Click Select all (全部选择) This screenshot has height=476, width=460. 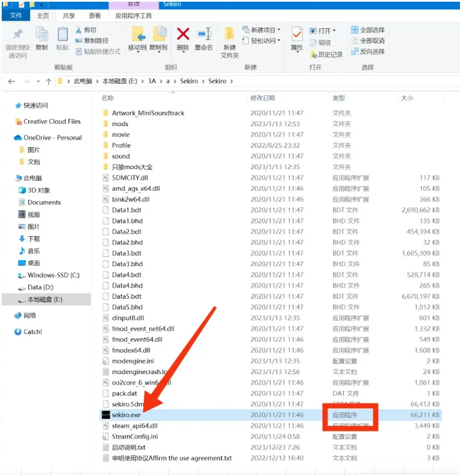(x=367, y=29)
